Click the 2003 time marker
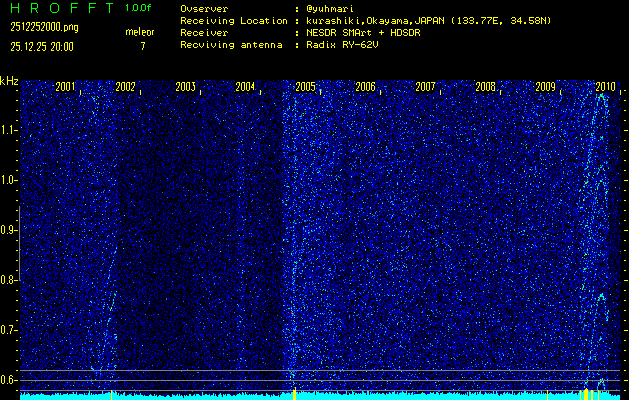Viewport: 629px width, 400px height. [185, 87]
